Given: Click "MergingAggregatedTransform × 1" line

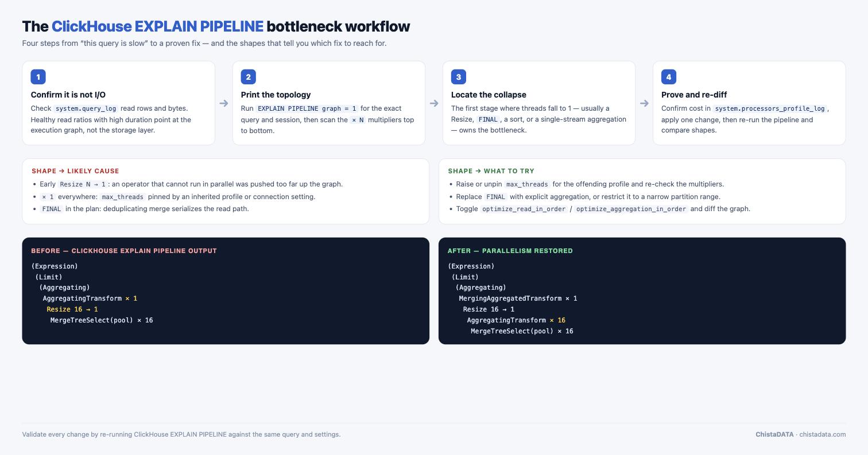Looking at the screenshot, I should (518, 298).
